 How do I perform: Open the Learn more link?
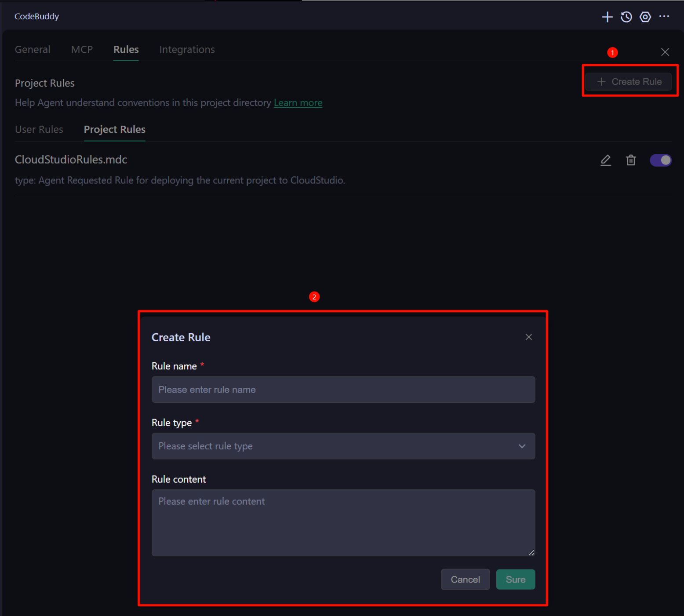[x=298, y=102]
